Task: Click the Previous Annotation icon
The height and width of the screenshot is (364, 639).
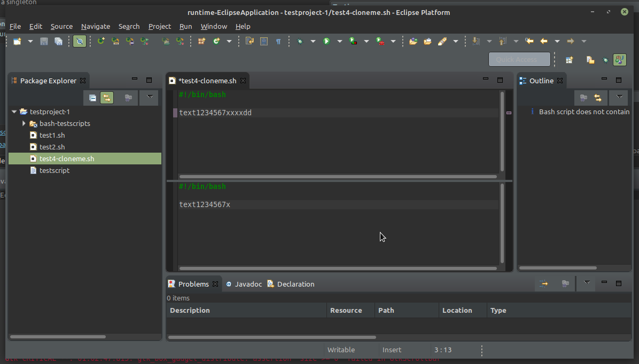Action: pos(503,41)
